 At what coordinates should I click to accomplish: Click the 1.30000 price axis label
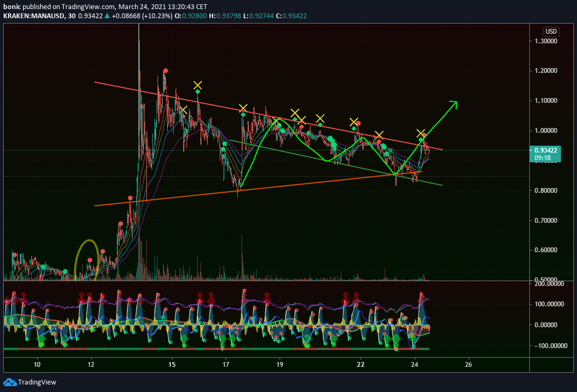point(546,41)
